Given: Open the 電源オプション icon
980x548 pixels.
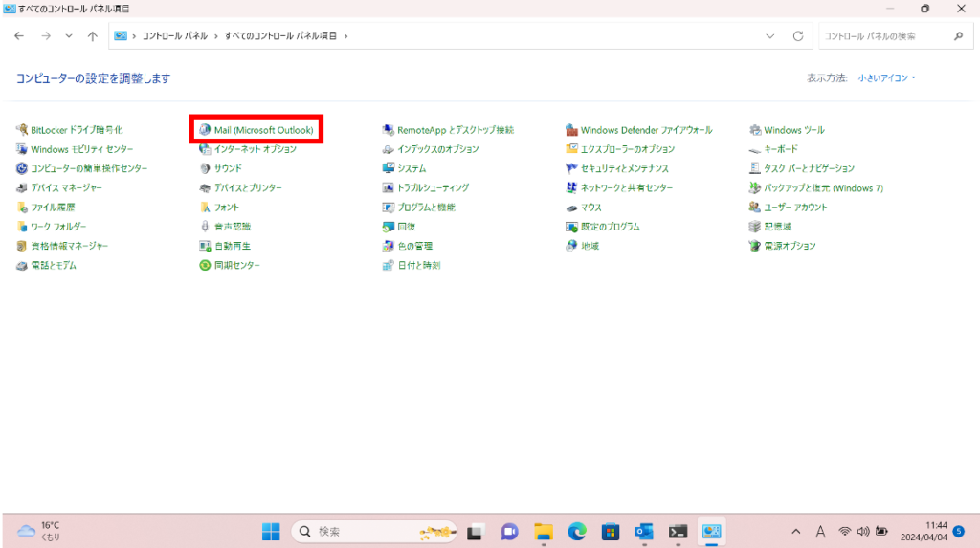Looking at the screenshot, I should click(755, 246).
